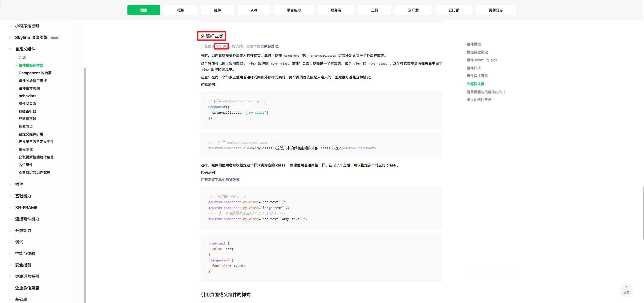644x303 pixels.
Task: Switch to the 云开发 tab
Action: point(413,10)
